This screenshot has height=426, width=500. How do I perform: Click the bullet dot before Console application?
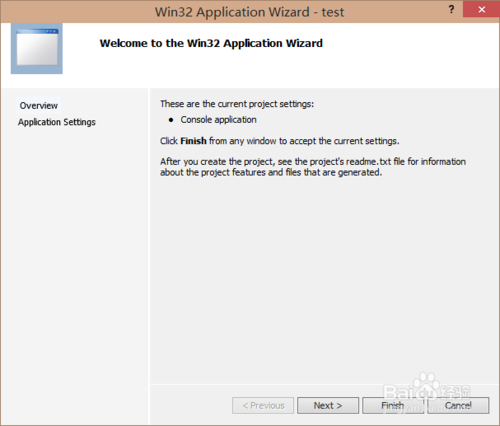click(171, 120)
